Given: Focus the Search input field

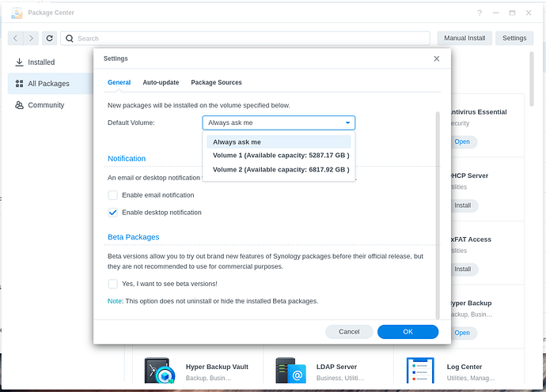Looking at the screenshot, I should (245, 38).
